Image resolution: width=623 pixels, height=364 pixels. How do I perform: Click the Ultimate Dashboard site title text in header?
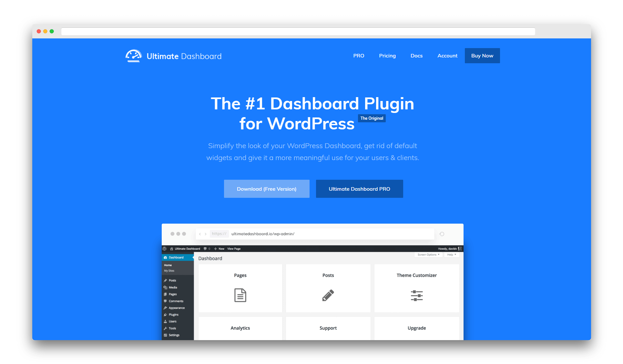click(184, 56)
